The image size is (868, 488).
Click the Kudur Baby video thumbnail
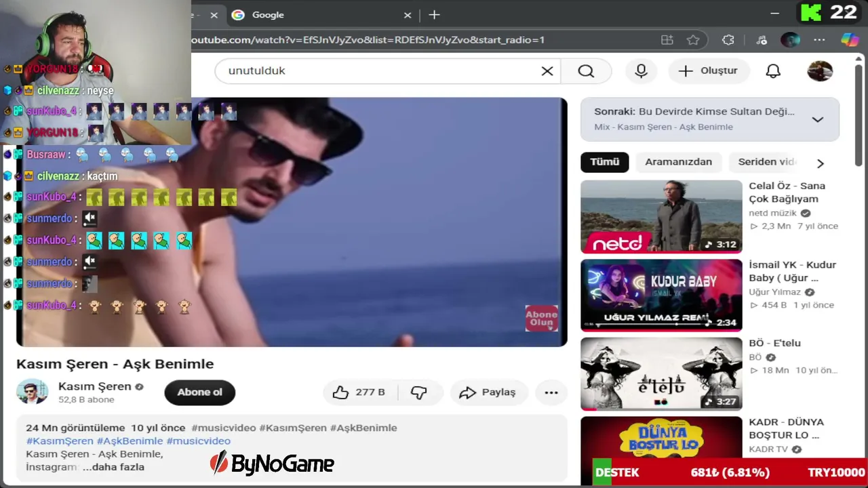(x=661, y=296)
